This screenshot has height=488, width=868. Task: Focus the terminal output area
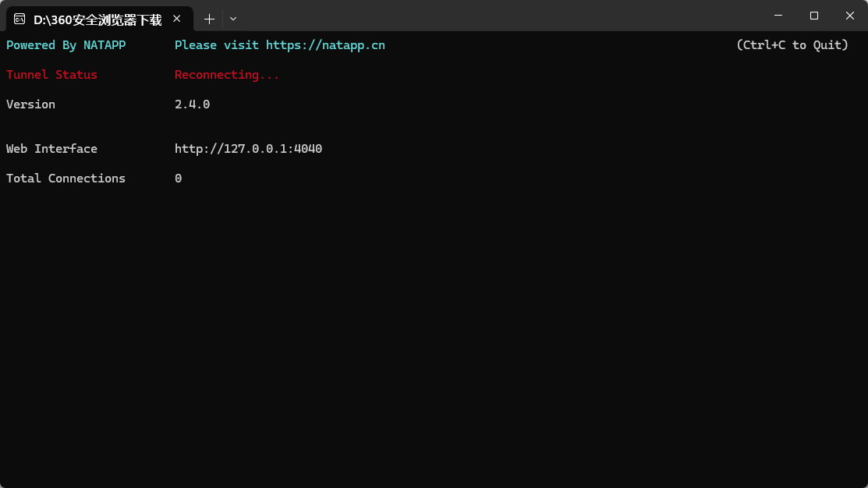coord(434,327)
